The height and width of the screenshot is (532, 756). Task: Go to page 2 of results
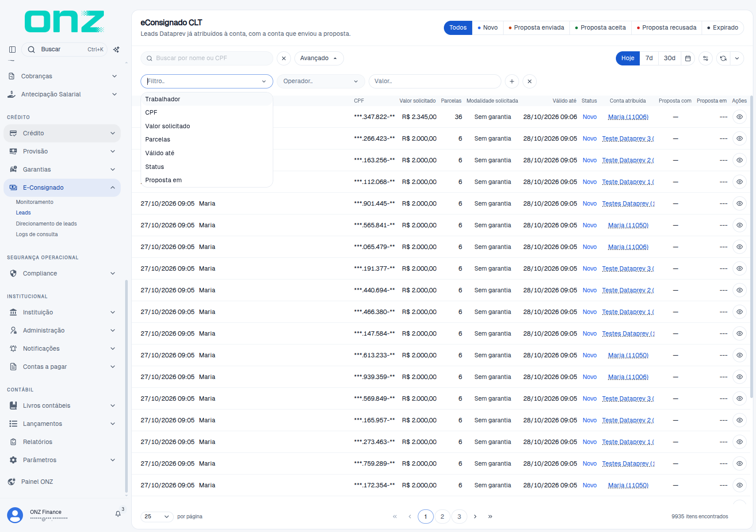pos(442,517)
